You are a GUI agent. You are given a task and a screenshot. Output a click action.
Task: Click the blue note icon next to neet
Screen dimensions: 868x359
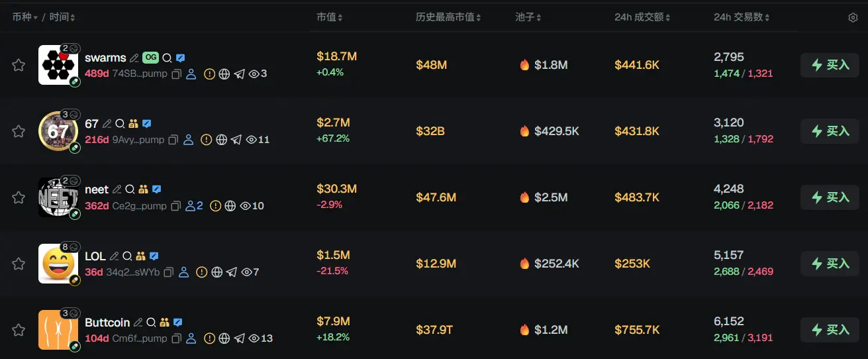click(x=156, y=190)
